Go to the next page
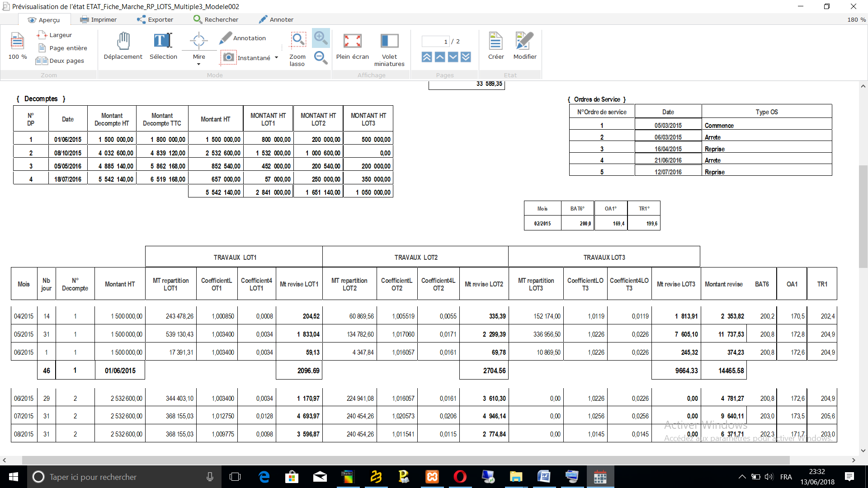868x488 pixels. click(x=453, y=57)
